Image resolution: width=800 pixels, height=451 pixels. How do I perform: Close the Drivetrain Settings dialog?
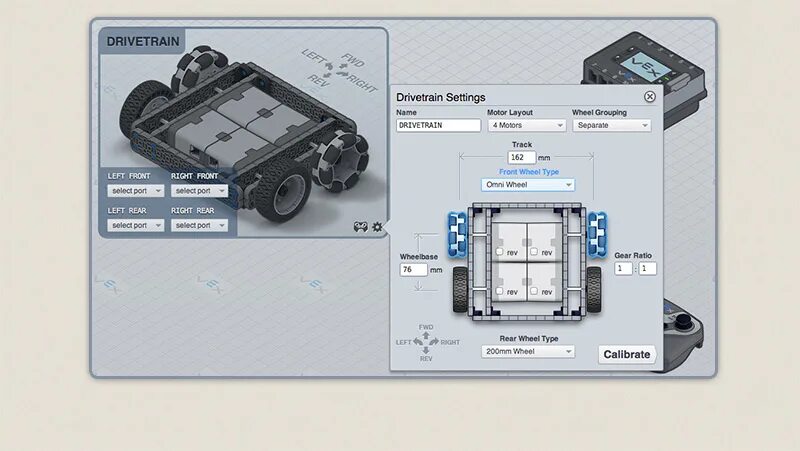649,96
